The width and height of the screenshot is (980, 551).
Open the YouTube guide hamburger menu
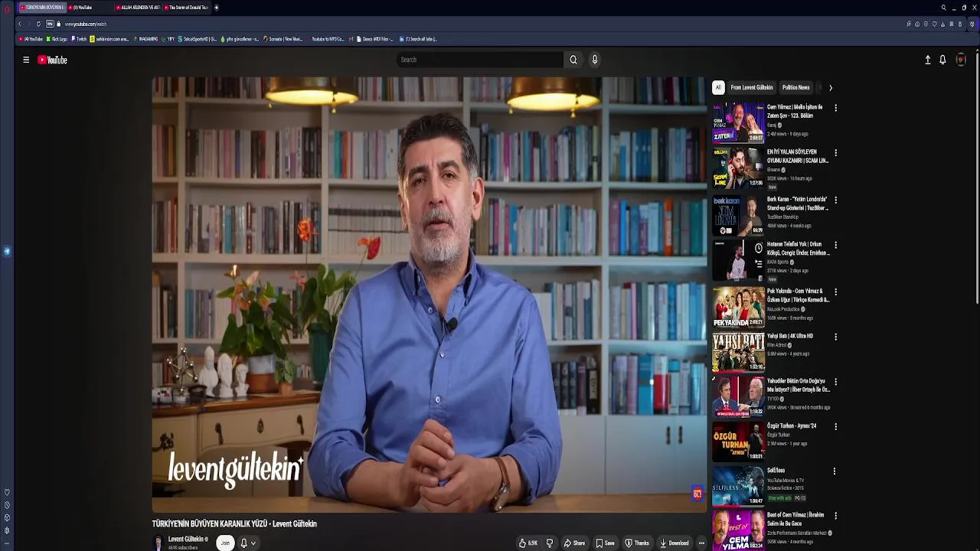[x=26, y=60]
